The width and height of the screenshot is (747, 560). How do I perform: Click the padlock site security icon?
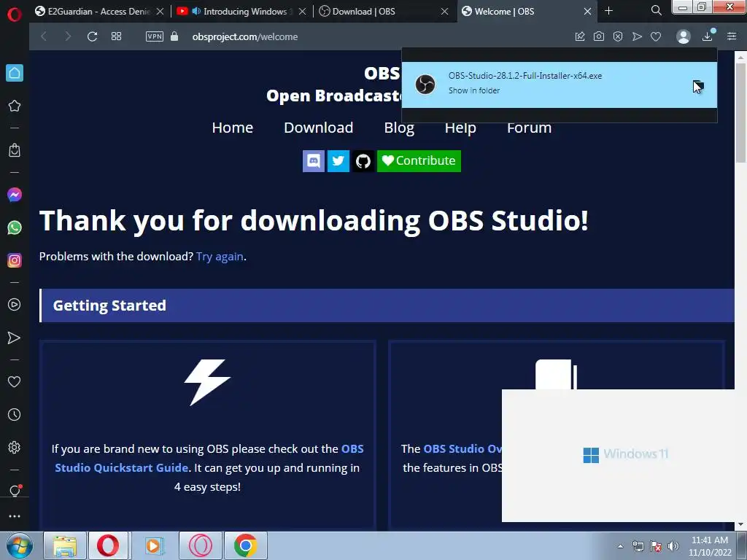pyautogui.click(x=174, y=36)
